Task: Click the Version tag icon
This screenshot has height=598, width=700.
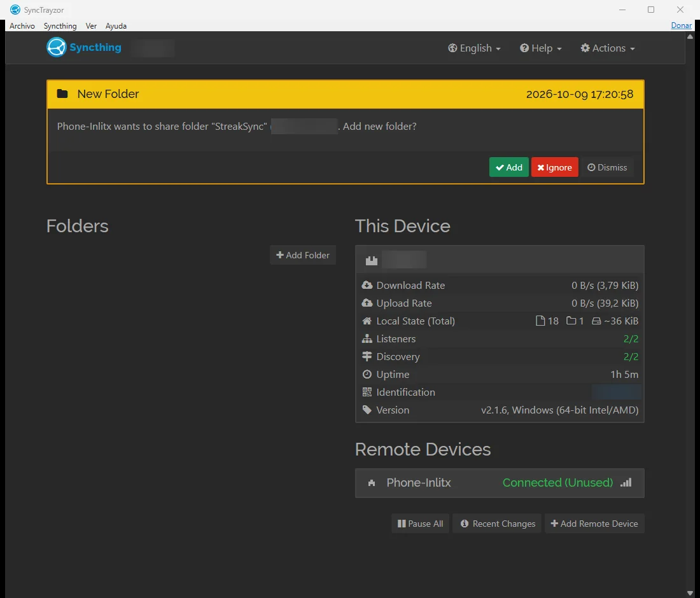Action: click(367, 410)
